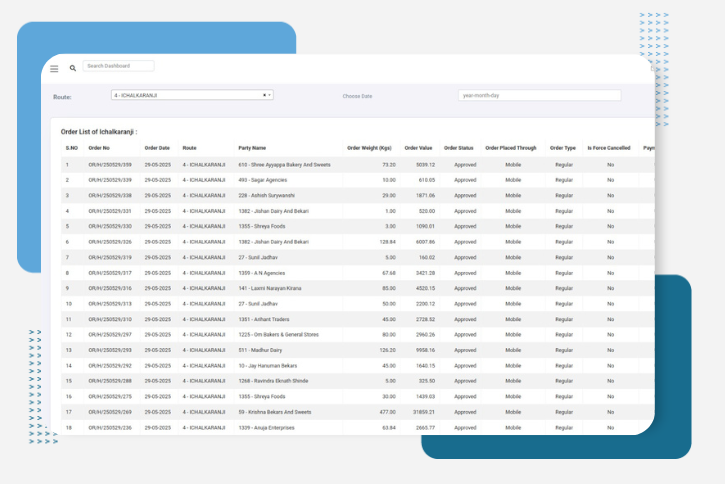Screen dimensions: 725x484
Task: Focus the Search Dashboard field
Action: click(118, 66)
